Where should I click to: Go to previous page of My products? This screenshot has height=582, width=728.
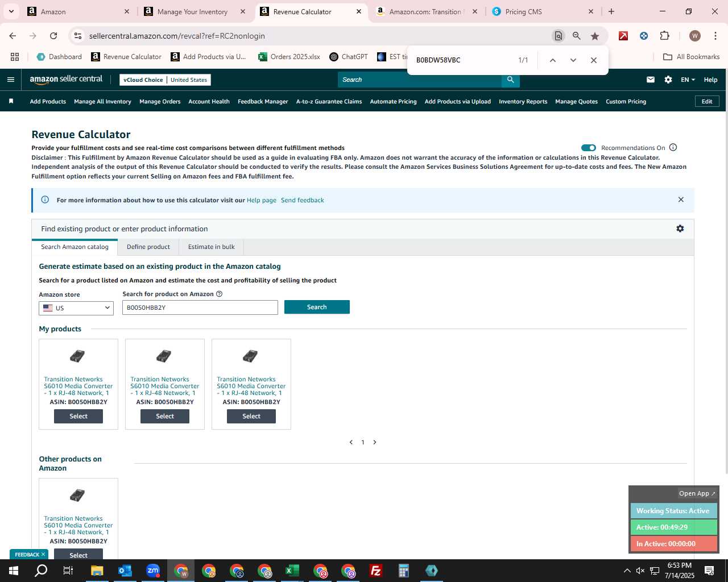pyautogui.click(x=351, y=442)
